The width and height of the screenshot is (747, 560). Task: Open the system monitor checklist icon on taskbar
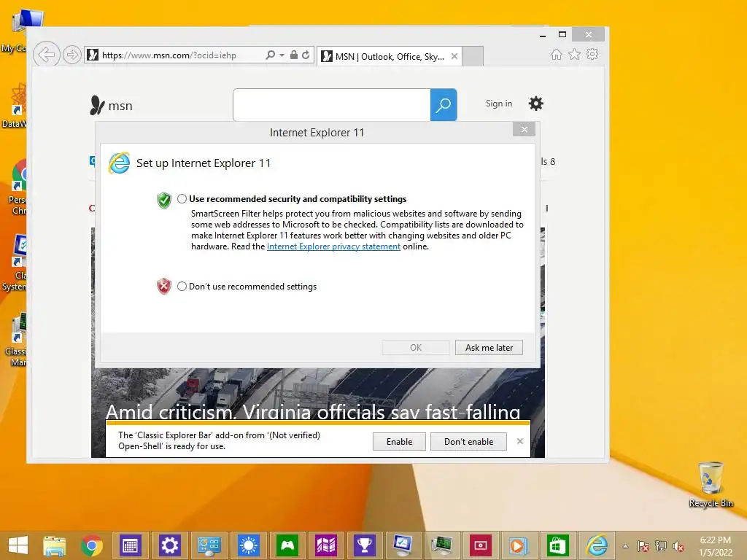coord(403,545)
